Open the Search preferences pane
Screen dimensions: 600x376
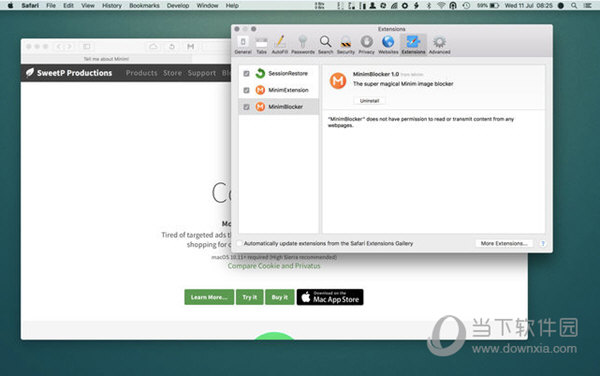point(325,45)
